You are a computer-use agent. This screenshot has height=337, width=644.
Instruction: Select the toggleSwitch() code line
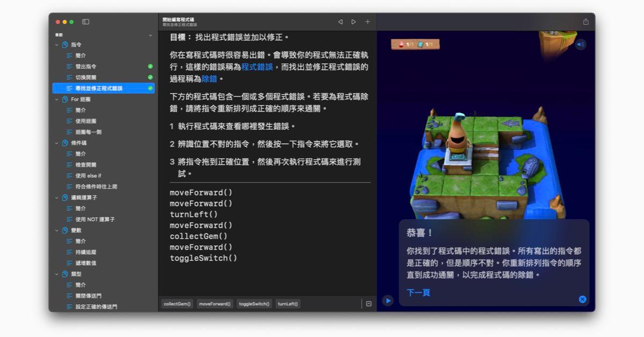(x=203, y=258)
